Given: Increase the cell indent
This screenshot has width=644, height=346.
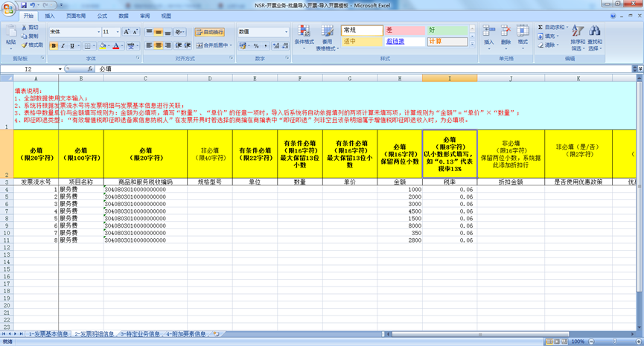Looking at the screenshot, I should (x=188, y=45).
